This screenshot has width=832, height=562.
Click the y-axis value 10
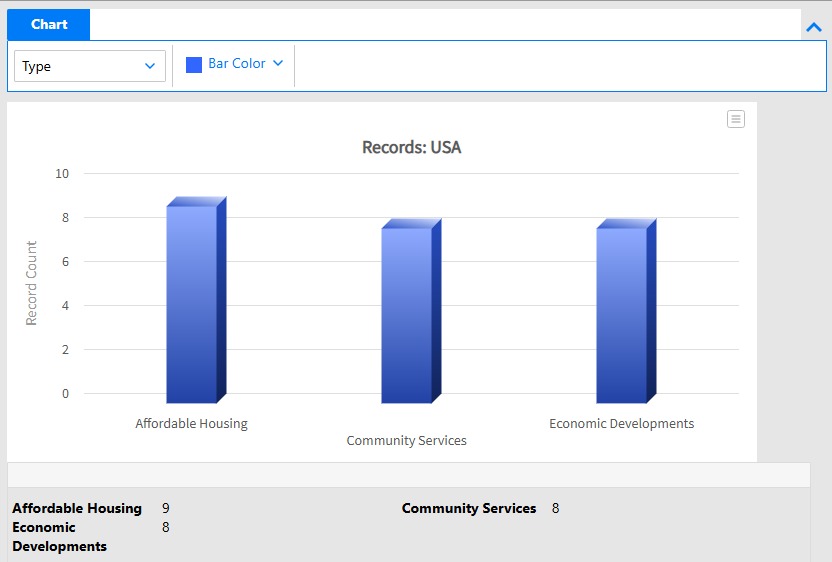[62, 174]
